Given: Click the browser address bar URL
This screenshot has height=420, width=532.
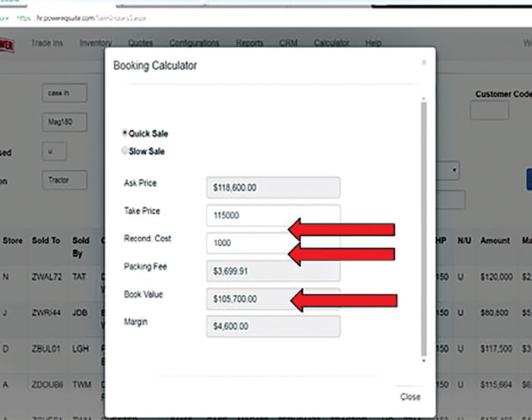Looking at the screenshot, I should 91,18.
